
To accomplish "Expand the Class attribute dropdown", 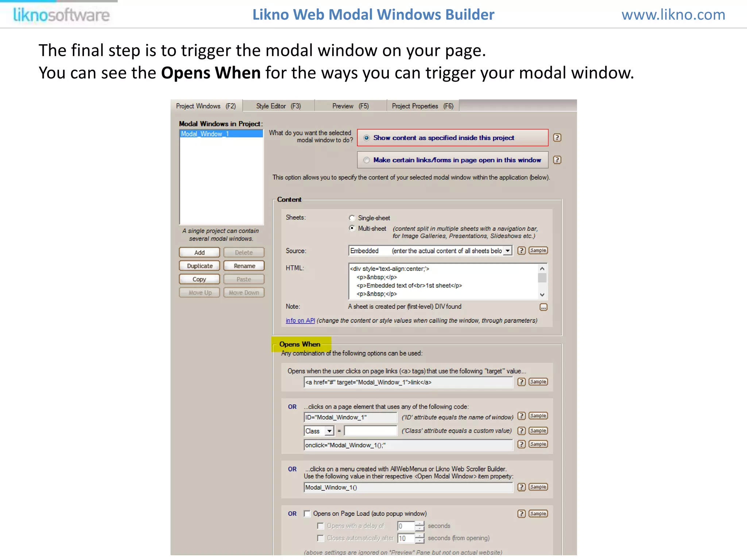I will coord(329,431).
